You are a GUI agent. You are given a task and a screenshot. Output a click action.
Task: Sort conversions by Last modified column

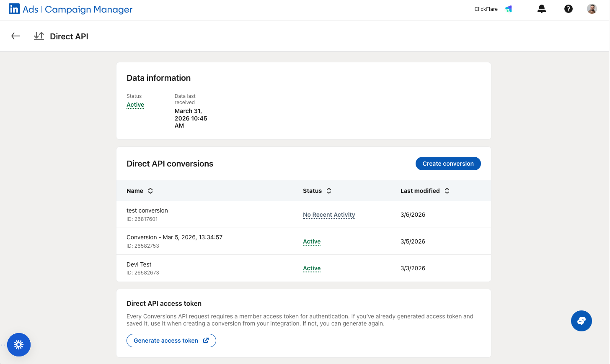pos(447,191)
